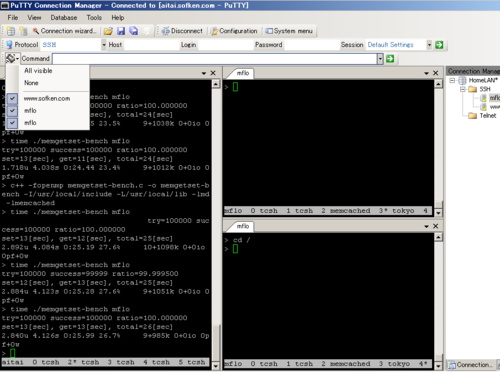Viewport: 500px width, 372px height.
Task: Save database with floppy disk icon
Action: (121, 31)
